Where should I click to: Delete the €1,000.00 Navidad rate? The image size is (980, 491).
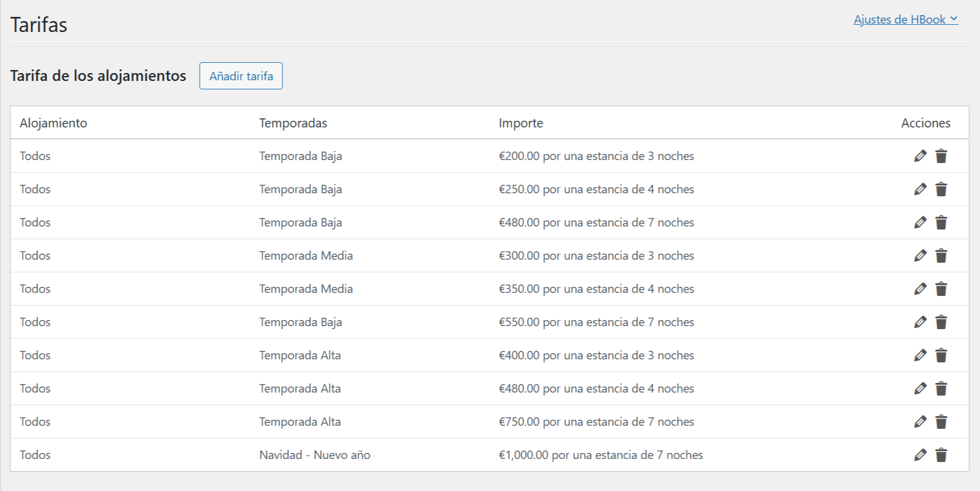click(941, 455)
